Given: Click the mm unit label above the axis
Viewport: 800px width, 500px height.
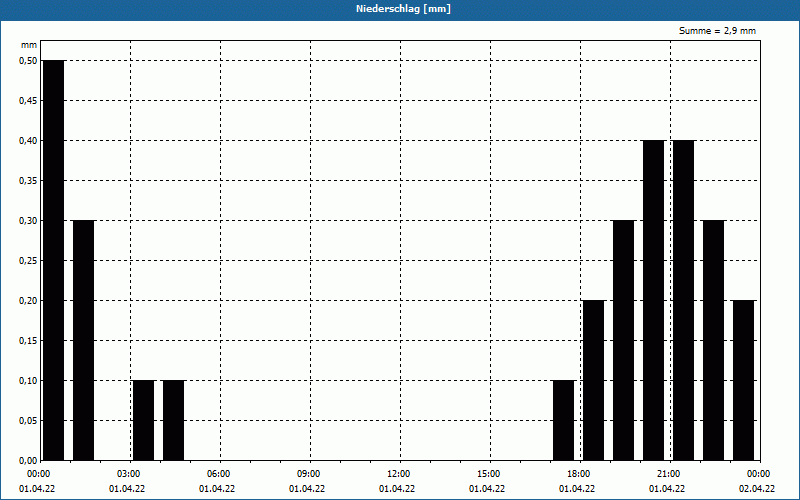Looking at the screenshot, I should (x=29, y=45).
